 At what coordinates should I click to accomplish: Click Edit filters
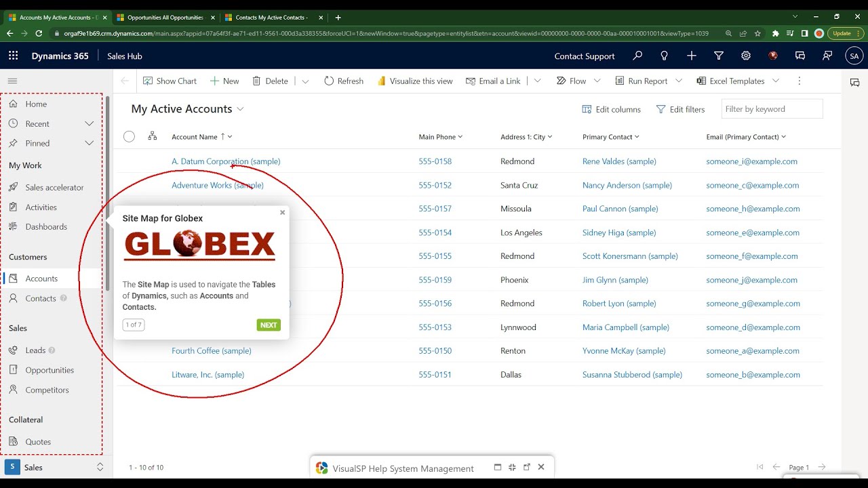coord(681,109)
